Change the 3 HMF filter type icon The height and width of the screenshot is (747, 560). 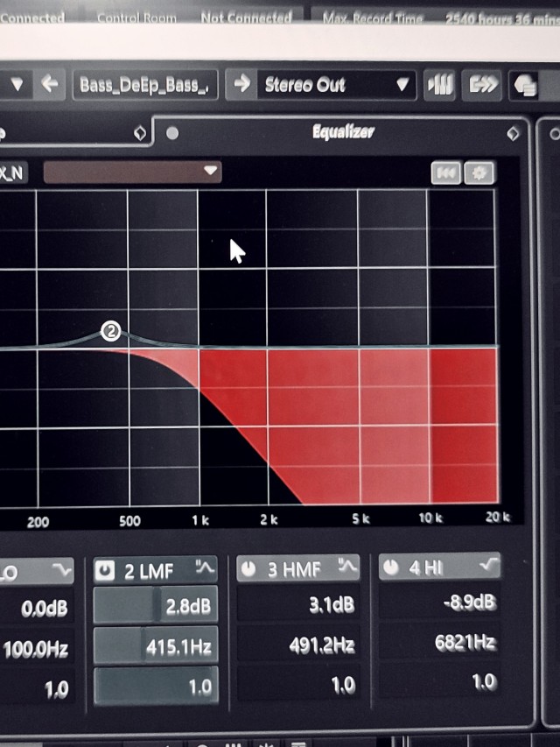point(347,566)
